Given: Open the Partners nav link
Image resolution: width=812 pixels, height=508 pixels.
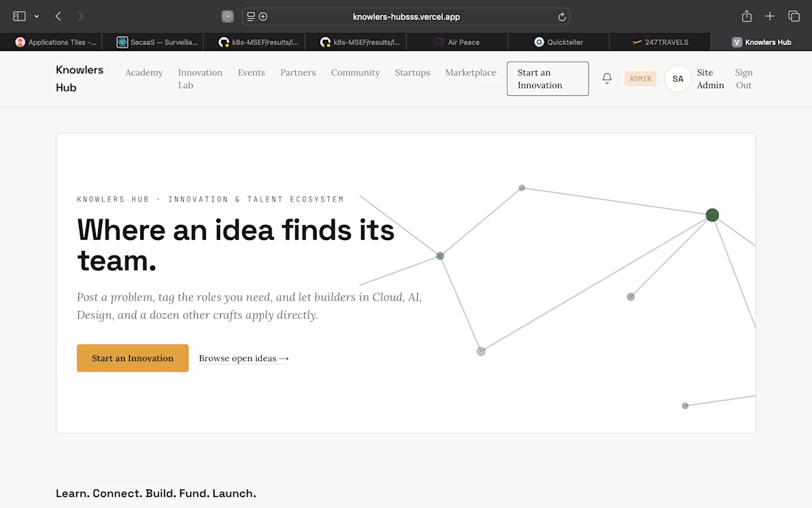Looking at the screenshot, I should coord(297,72).
